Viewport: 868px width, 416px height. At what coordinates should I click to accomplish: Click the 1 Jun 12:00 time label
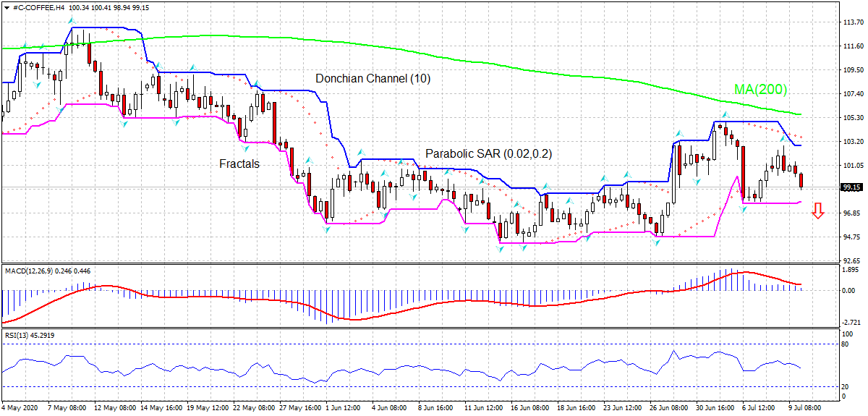click(x=342, y=409)
